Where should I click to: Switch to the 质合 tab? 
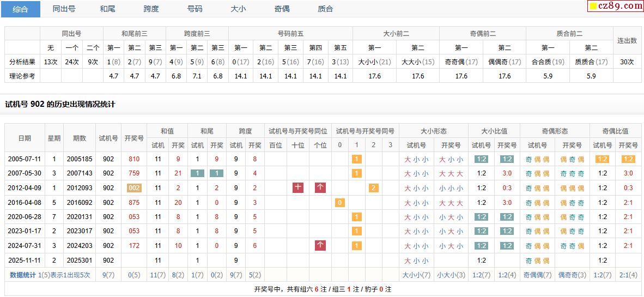point(325,9)
